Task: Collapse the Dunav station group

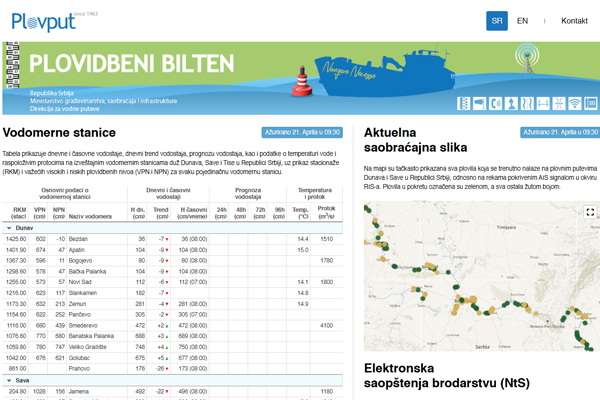Action: [9, 228]
